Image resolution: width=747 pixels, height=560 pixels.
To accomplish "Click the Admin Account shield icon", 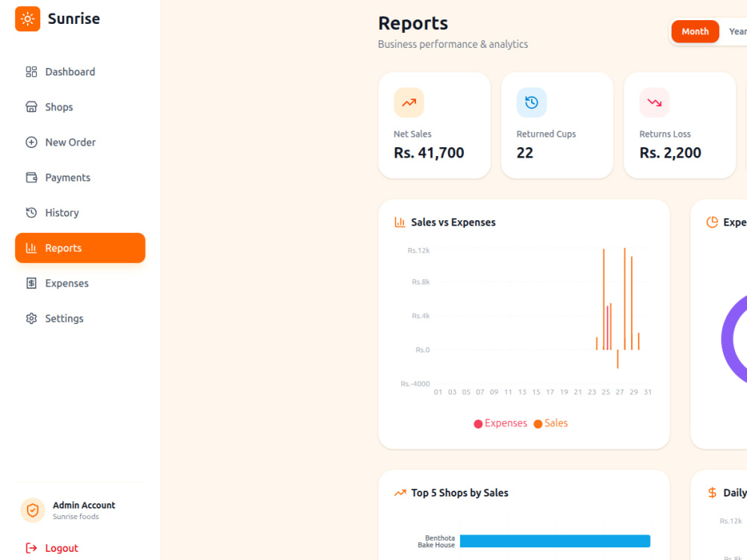I will point(32,511).
